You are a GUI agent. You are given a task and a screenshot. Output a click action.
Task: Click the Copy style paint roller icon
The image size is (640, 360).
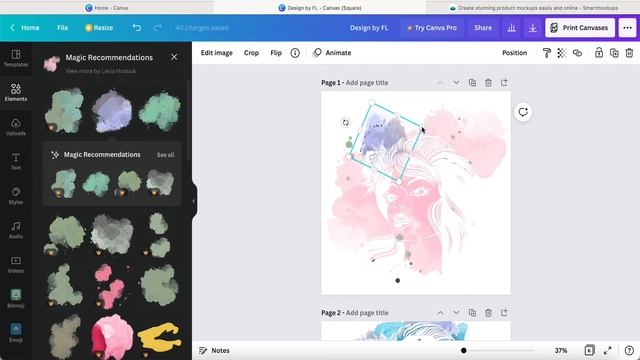547,53
